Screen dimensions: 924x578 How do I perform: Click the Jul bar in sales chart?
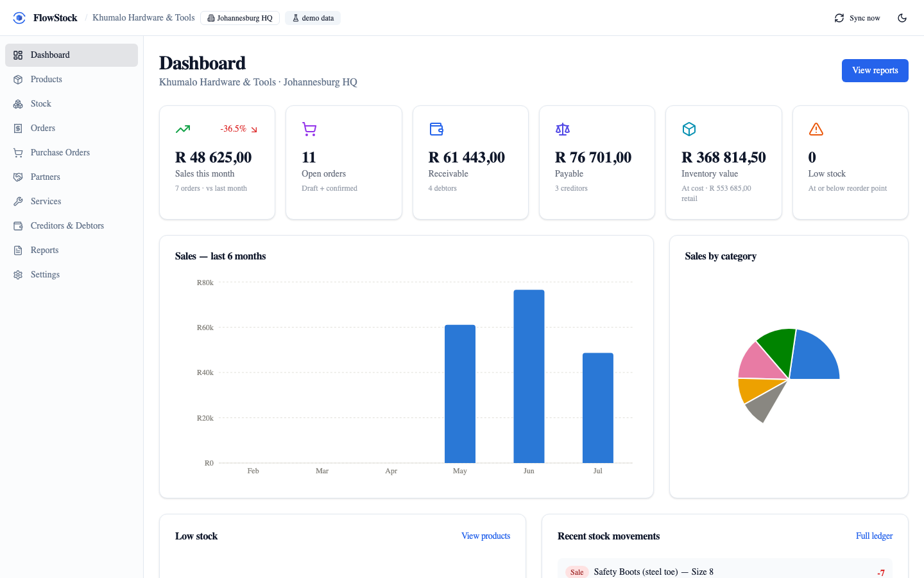click(x=598, y=408)
